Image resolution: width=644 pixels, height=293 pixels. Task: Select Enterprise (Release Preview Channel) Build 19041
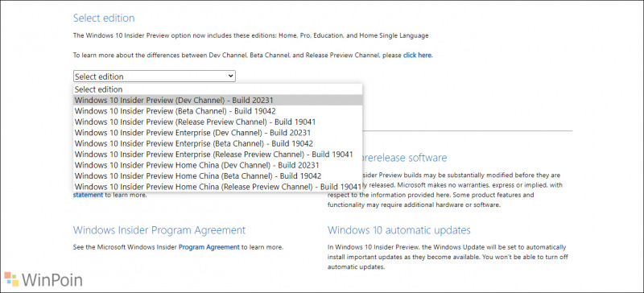tap(217, 154)
